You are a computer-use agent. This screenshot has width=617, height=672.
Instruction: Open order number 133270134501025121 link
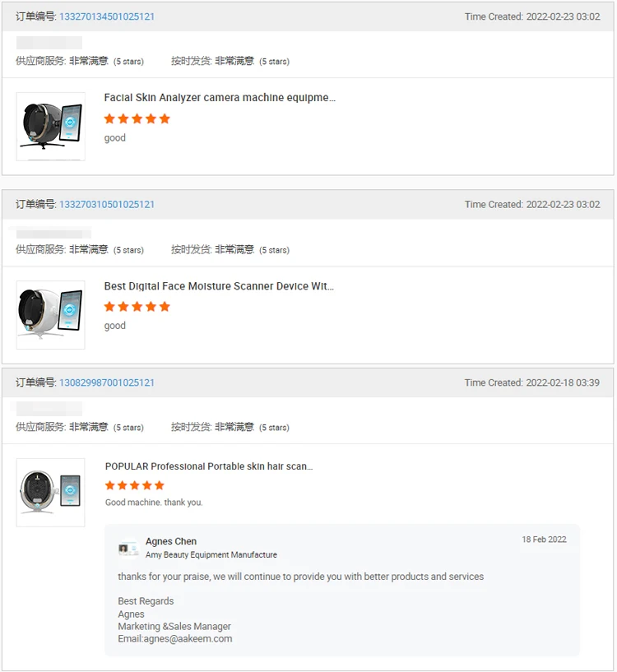(107, 16)
